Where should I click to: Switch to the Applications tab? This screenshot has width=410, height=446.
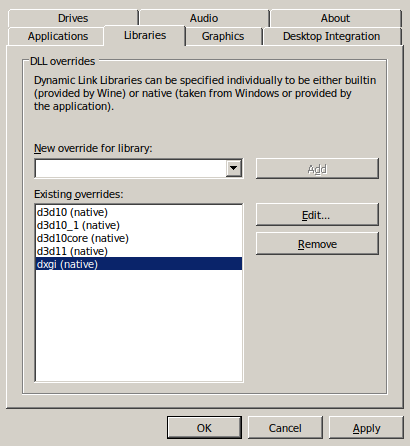pos(58,36)
